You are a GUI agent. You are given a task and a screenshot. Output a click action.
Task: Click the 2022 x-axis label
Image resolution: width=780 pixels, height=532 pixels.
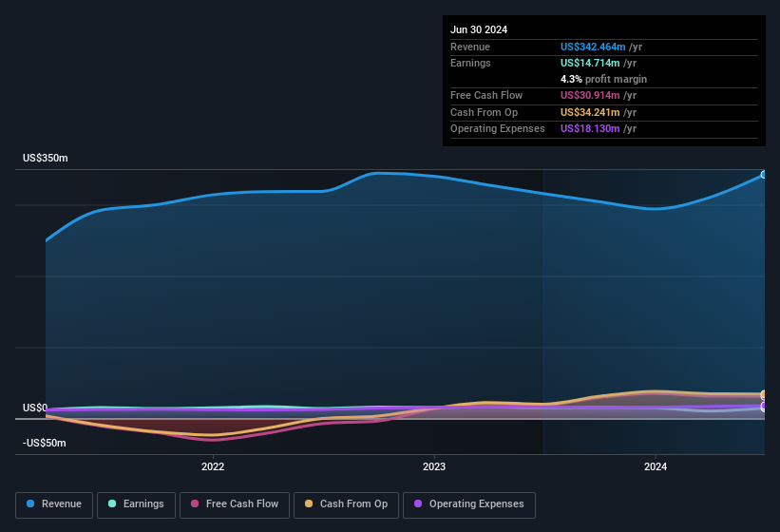click(213, 466)
